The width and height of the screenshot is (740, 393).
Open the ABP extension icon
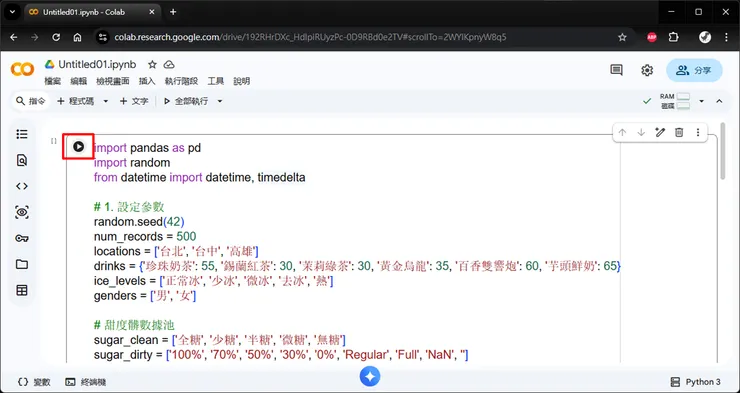[x=652, y=37]
